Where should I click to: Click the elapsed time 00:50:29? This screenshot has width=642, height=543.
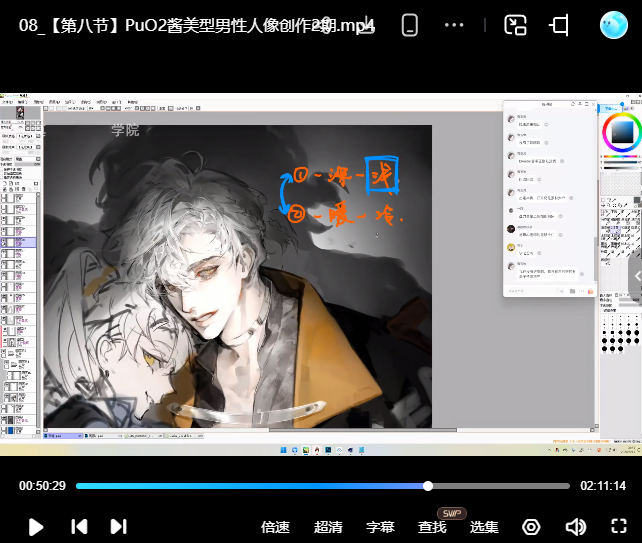pos(42,486)
